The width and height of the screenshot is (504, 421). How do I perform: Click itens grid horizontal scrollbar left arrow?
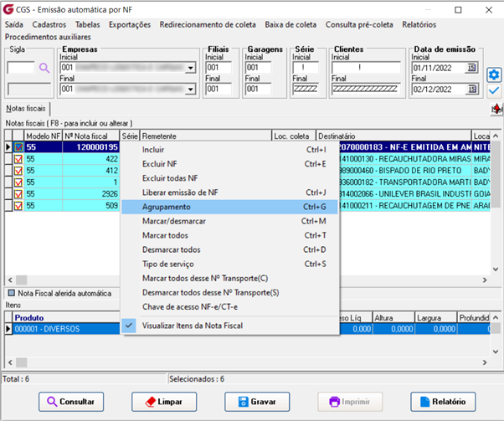click(x=10, y=362)
